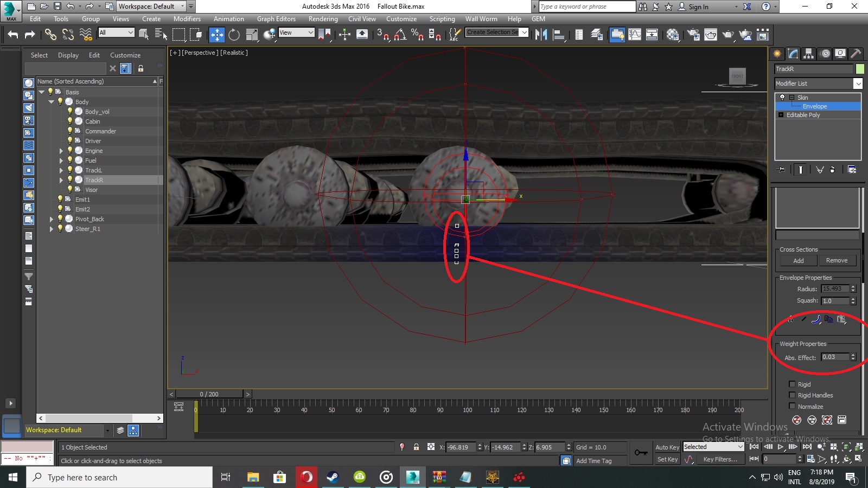Viewport: 868px width, 488px height.
Task: Click Envelope copy icon
Action: (x=828, y=319)
